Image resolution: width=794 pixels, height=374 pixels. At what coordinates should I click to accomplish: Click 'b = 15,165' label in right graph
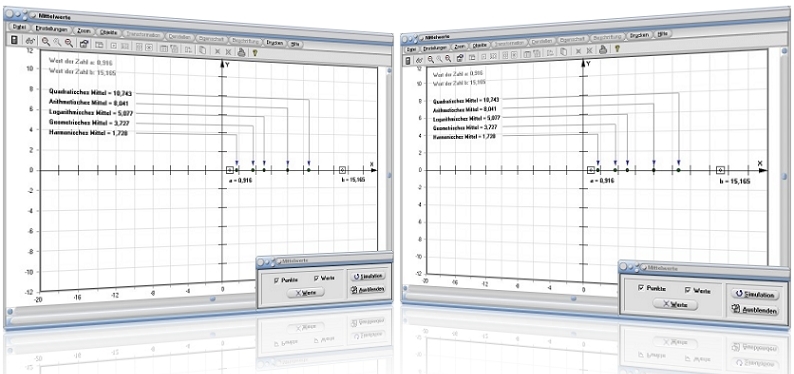(x=735, y=182)
